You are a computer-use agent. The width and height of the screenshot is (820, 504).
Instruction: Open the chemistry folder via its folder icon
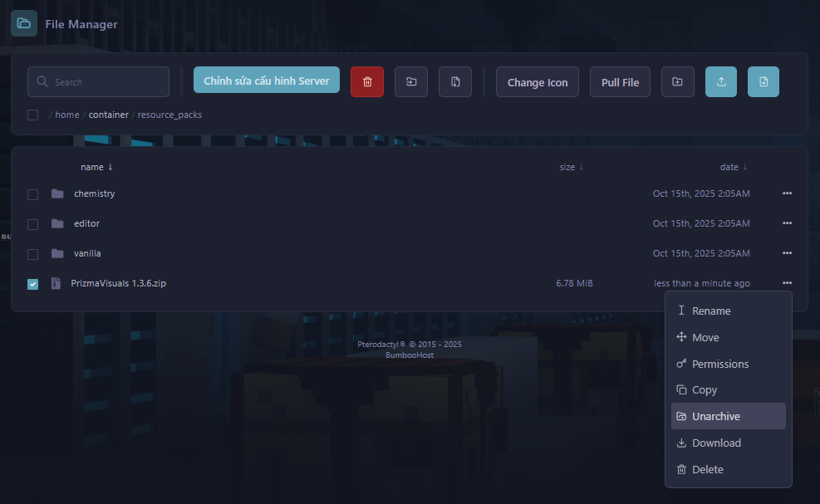(57, 194)
